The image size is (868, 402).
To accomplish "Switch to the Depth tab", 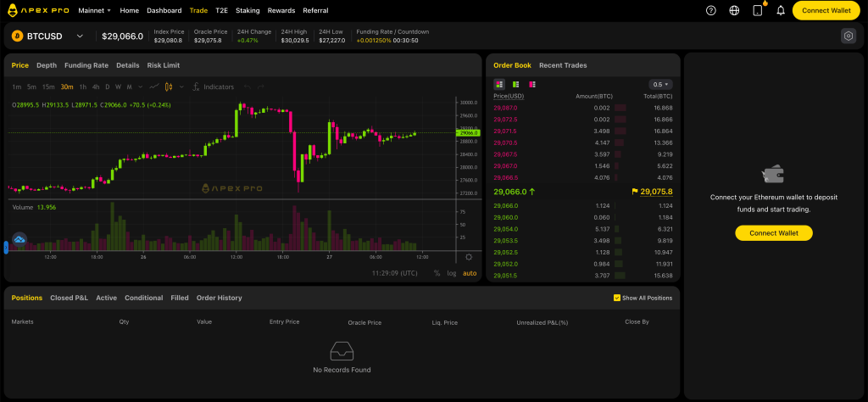I will 47,65.
